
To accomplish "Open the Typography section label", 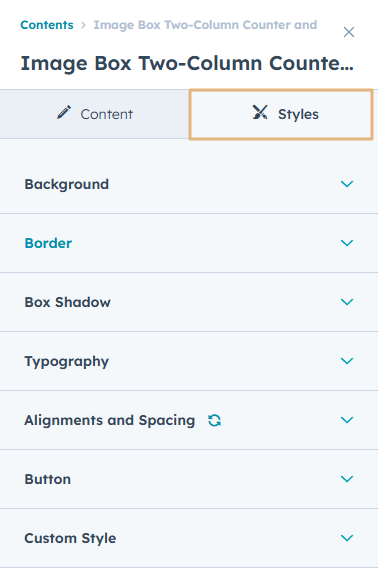I will tap(67, 362).
